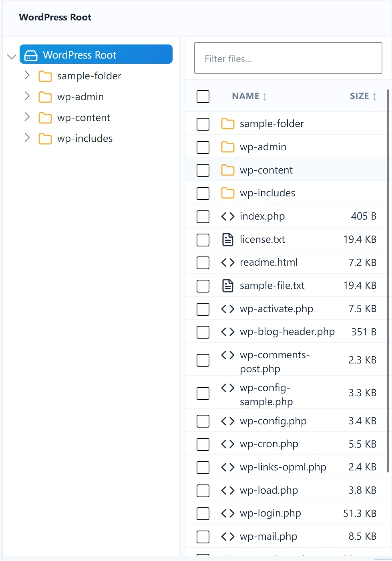Click the code icon next to readme.html
Viewport: 392px width, 561px height.
click(228, 262)
